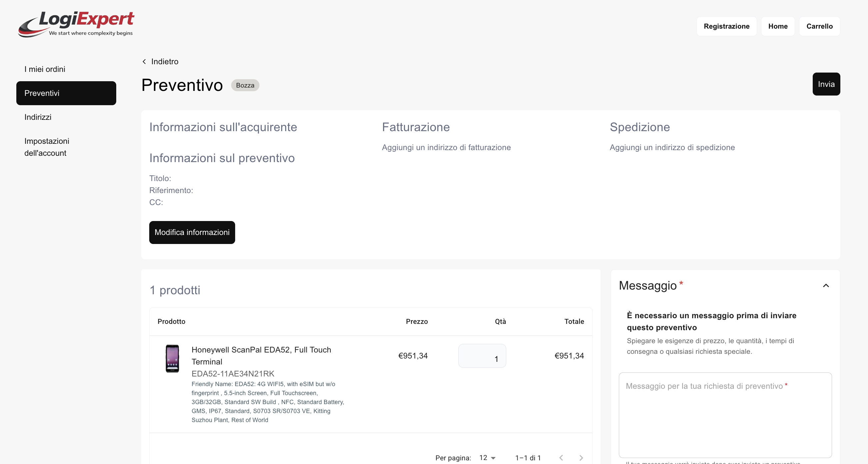Click the Invia button
The image size is (868, 464).
pos(826,84)
